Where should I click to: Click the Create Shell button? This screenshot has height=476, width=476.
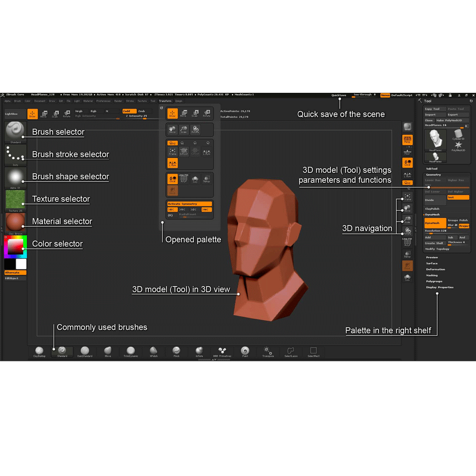(436, 243)
